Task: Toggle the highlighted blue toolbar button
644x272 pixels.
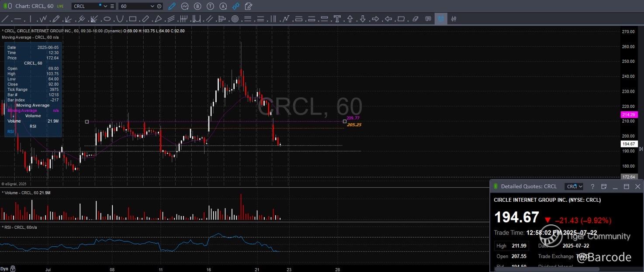Action: (441, 19)
